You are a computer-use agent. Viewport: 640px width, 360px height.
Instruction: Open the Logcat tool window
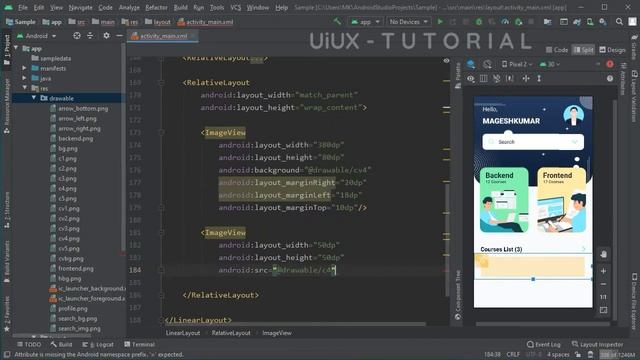(x=98, y=344)
